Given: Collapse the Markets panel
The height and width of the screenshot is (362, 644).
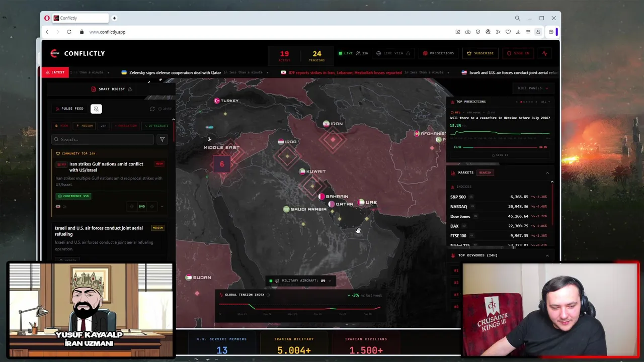Looking at the screenshot, I should [547, 173].
